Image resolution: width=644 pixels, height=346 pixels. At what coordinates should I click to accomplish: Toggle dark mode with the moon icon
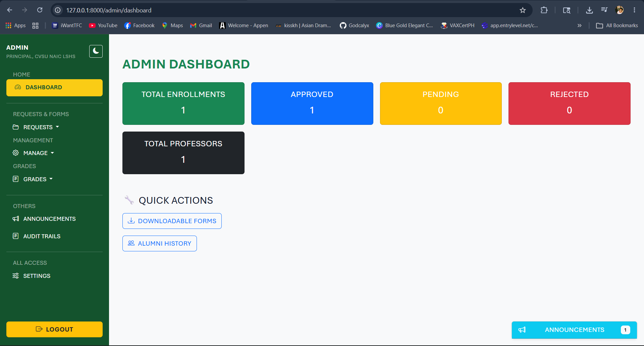pyautogui.click(x=96, y=51)
